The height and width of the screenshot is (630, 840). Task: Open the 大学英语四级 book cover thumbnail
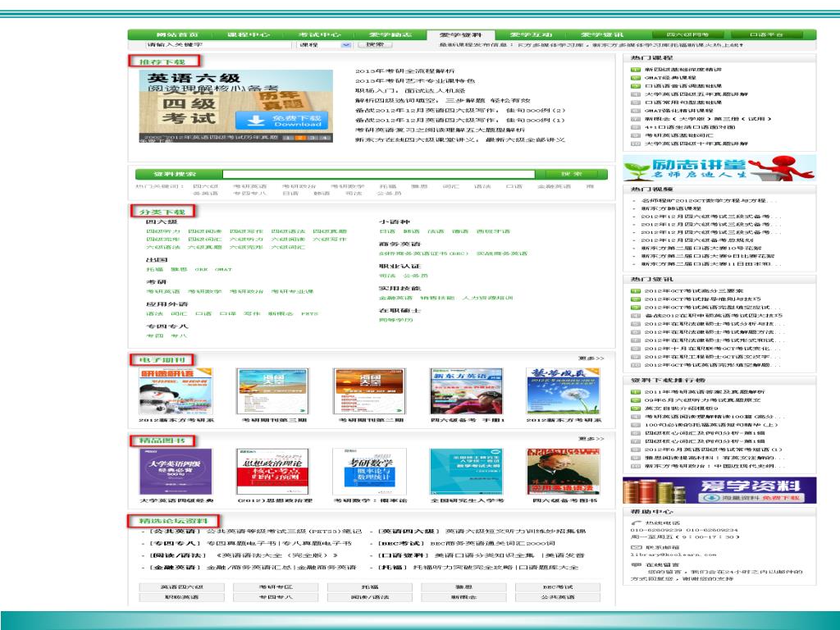164,472
